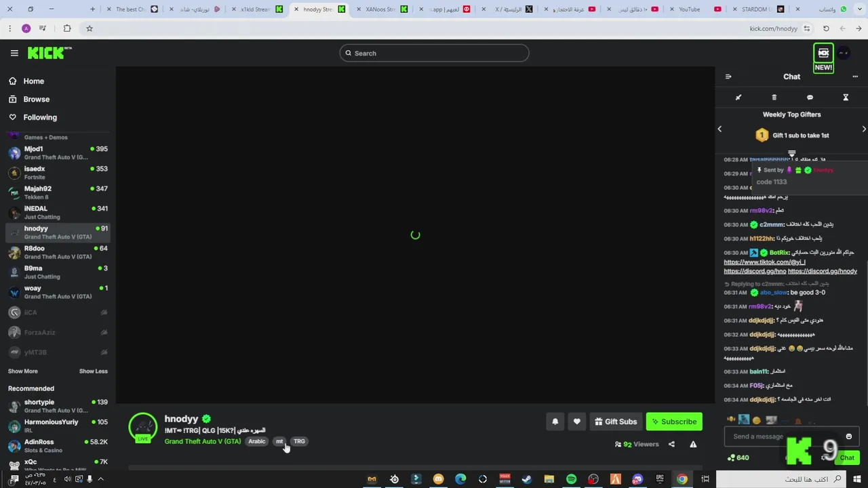The image size is (868, 488).
Task: Click Subscribe button
Action: (674, 422)
